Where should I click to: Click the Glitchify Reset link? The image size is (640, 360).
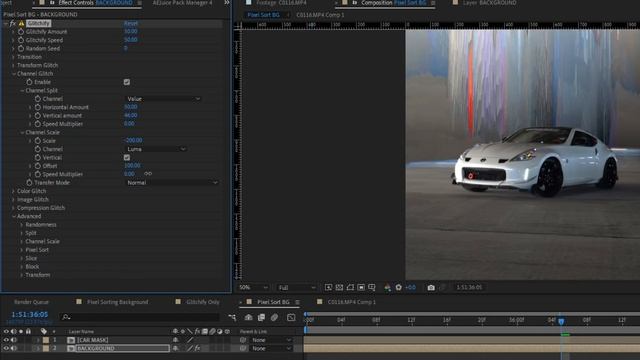(131, 23)
